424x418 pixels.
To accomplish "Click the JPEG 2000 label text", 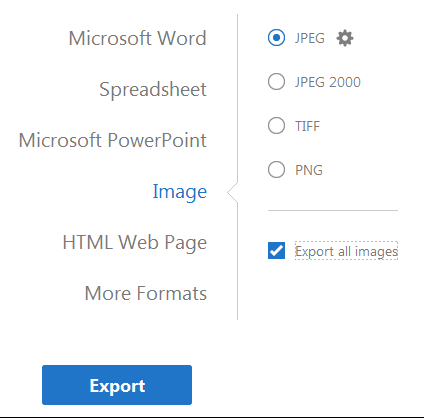I will [x=328, y=82].
